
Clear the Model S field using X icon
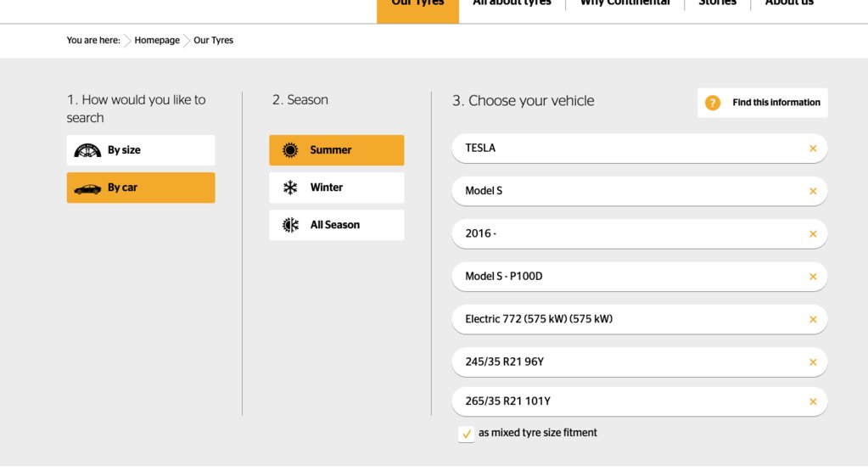pos(813,191)
